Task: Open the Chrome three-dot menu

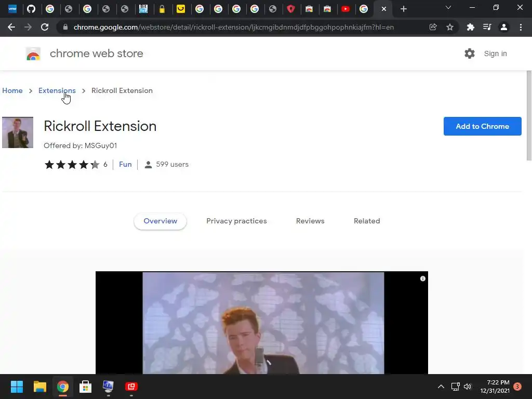Action: point(521,27)
